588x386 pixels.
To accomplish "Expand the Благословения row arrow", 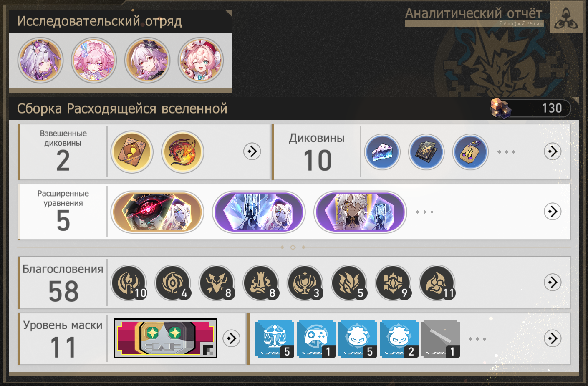I will [x=553, y=283].
